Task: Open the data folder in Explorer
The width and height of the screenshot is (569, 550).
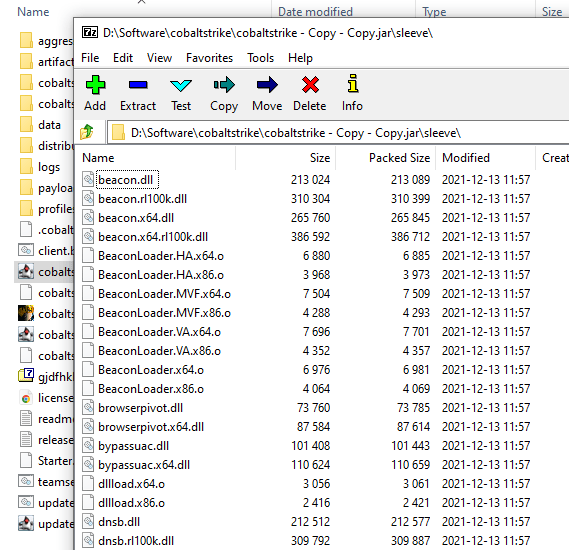Action: click(x=49, y=125)
